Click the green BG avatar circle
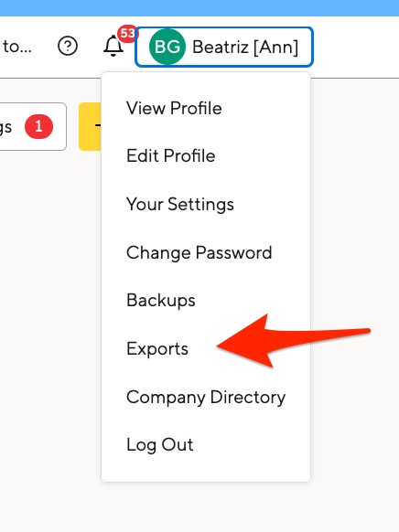399x532 pixels. 167,47
